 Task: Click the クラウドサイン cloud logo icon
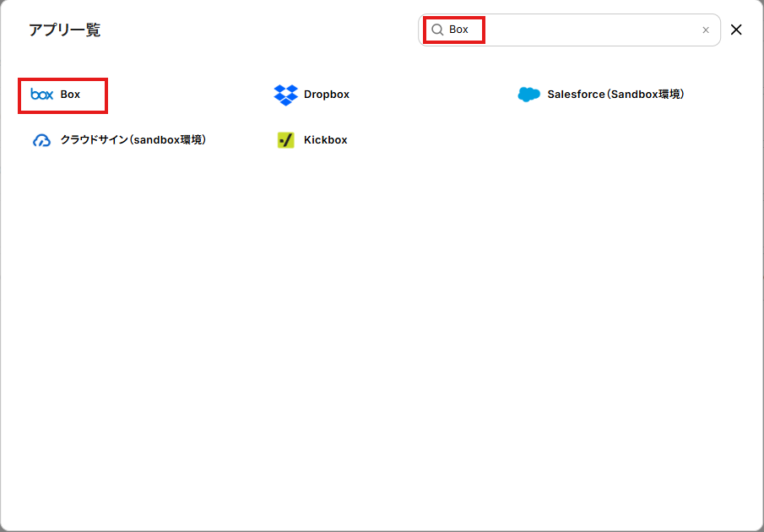pyautogui.click(x=42, y=140)
